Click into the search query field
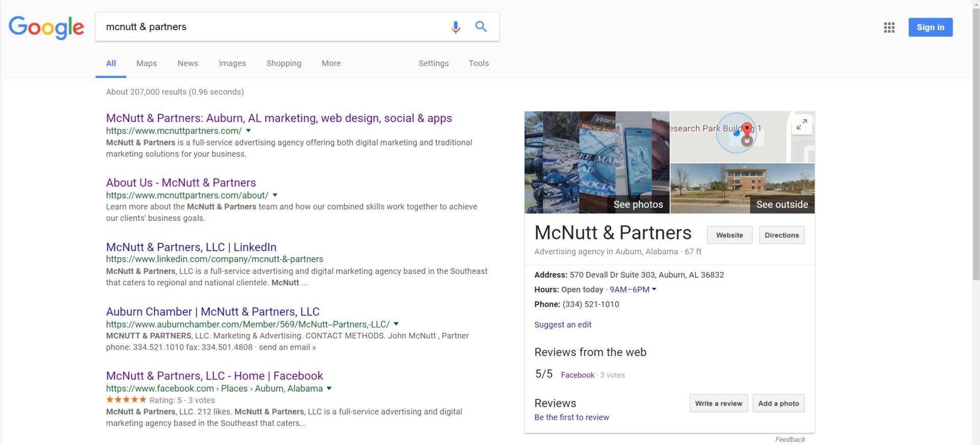Image resolution: width=980 pixels, height=445 pixels. pyautogui.click(x=271, y=27)
